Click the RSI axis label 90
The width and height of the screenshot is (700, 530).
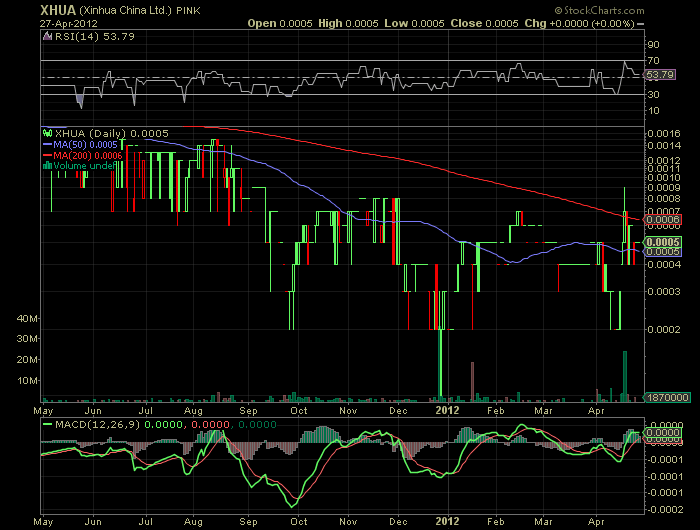click(653, 44)
